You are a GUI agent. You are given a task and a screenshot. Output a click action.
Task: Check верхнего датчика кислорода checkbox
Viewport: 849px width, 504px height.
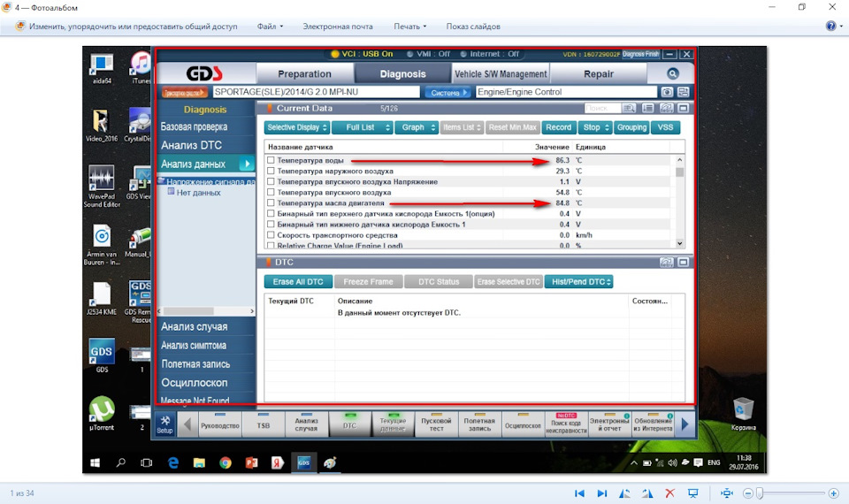pos(271,214)
